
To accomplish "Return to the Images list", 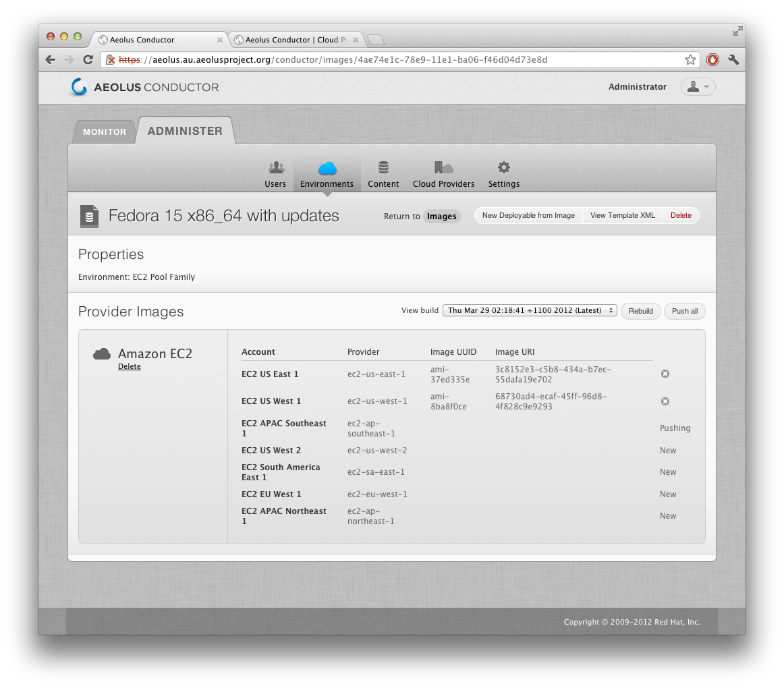I will pos(441,217).
